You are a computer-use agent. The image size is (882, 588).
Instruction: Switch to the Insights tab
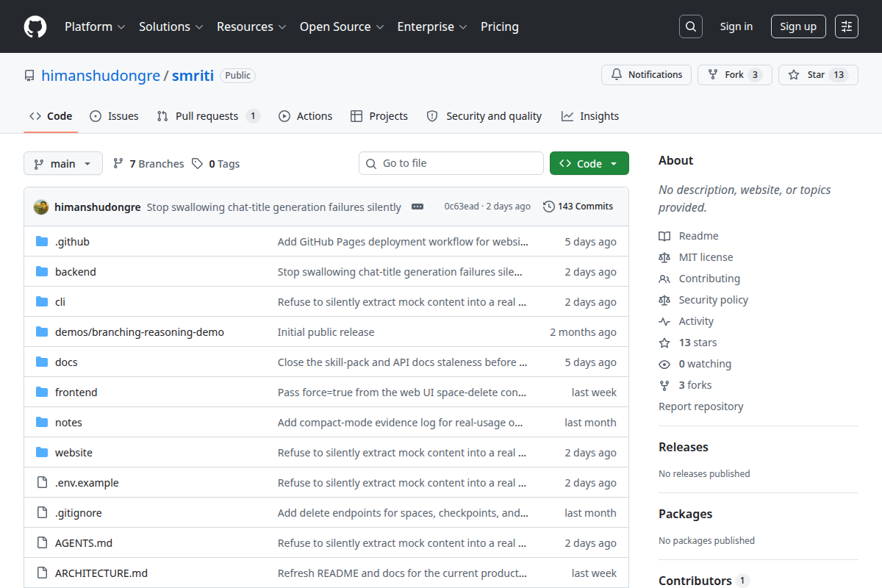coord(590,116)
